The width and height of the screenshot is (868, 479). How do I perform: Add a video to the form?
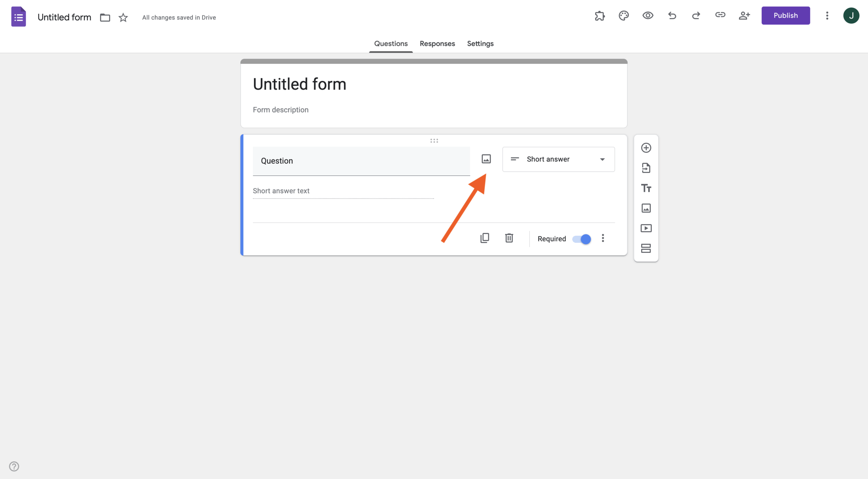[x=646, y=228]
